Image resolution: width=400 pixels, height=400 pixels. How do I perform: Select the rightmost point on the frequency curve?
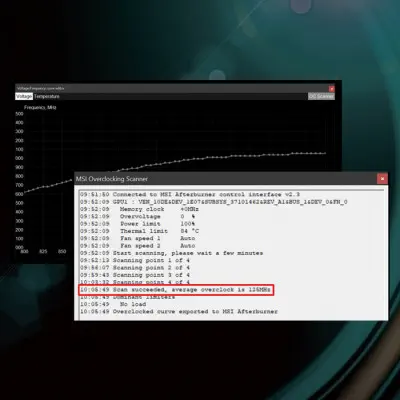(x=325, y=153)
